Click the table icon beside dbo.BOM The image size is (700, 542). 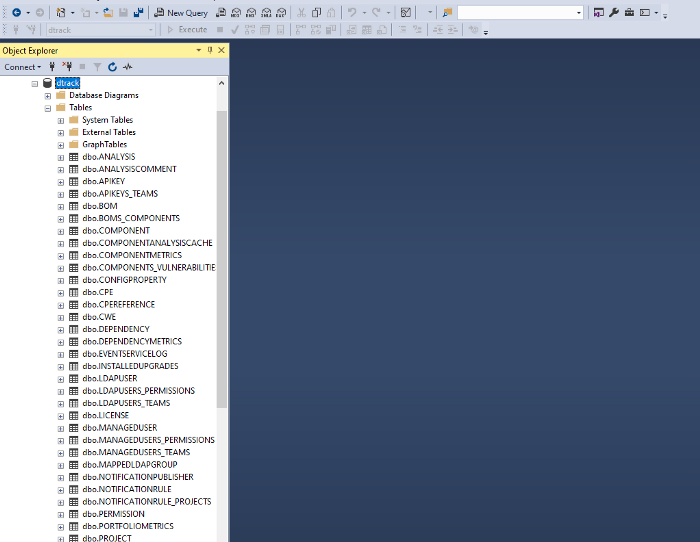click(x=74, y=206)
